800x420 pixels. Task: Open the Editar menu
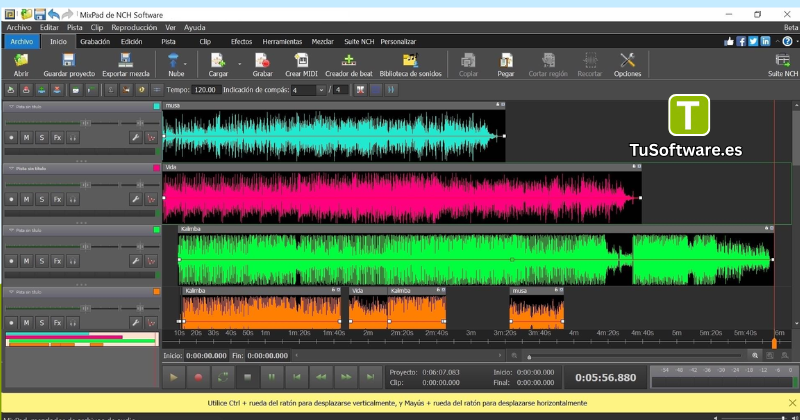pyautogui.click(x=49, y=28)
